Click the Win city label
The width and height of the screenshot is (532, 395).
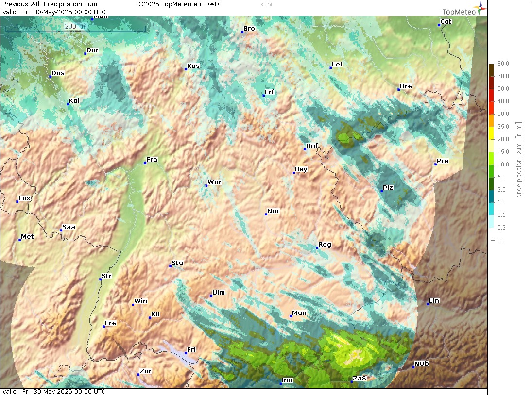point(141,301)
